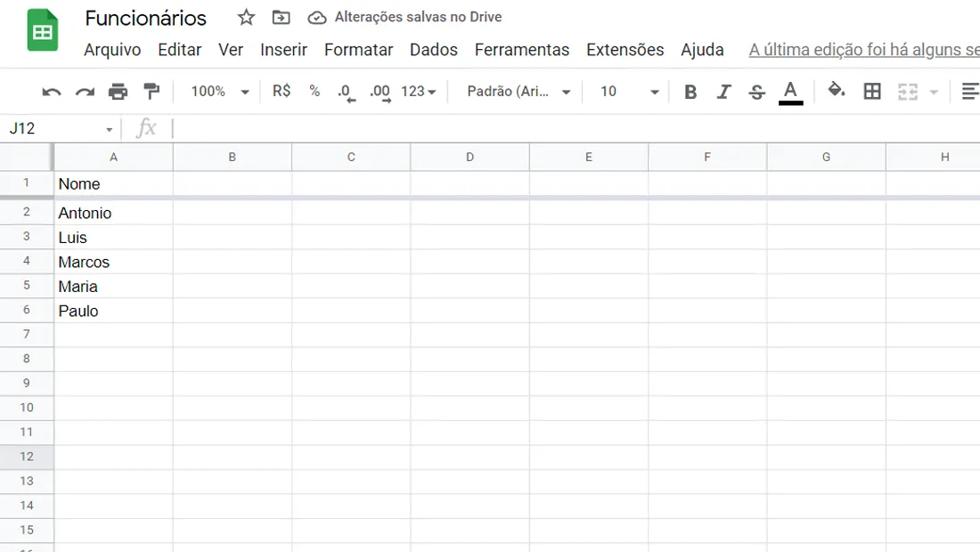Select column C header
Screen dimensions: 980x552
(351, 158)
